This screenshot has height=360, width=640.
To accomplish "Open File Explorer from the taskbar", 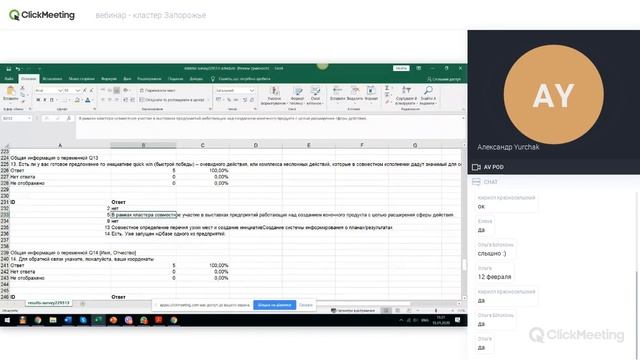I will coord(53,320).
